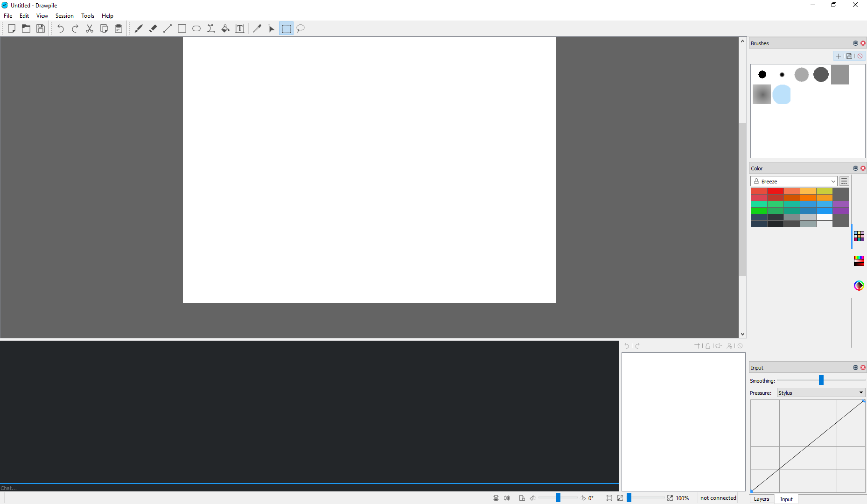Switch to the Input tab
The width and height of the screenshot is (867, 504).
point(786,499)
